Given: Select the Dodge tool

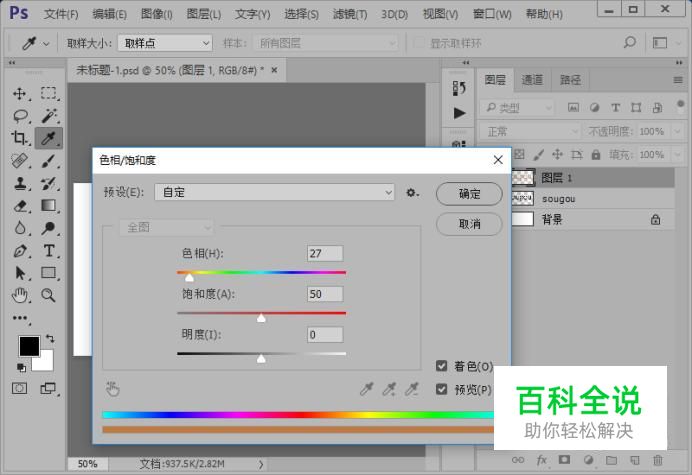Looking at the screenshot, I should [49, 228].
